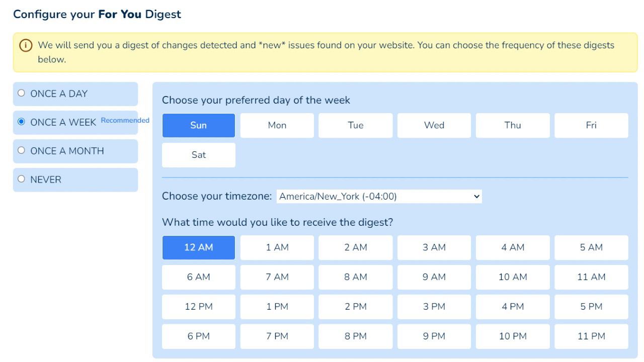Choose the ONCE A MONTH frequency
The width and height of the screenshot is (644, 362).
(21, 150)
